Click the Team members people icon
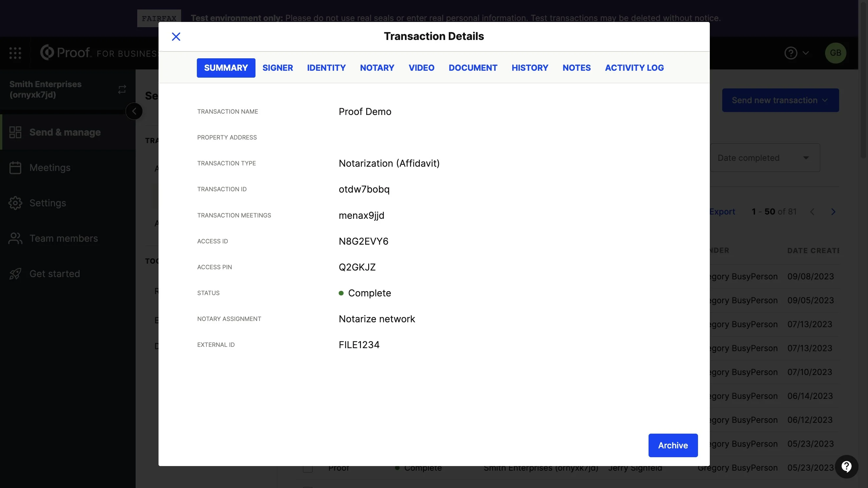Image resolution: width=868 pixels, height=488 pixels. point(15,238)
